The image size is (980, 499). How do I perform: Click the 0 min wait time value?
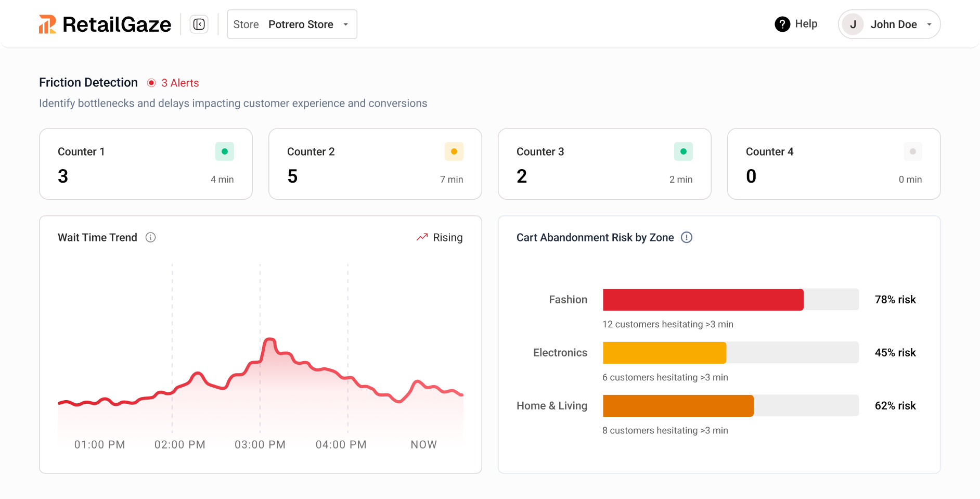tap(910, 180)
